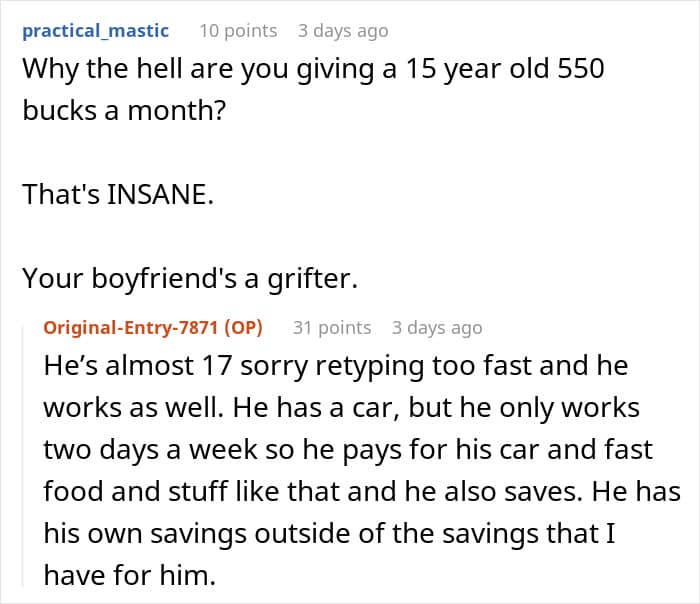Click the "That's INSANE." line
This screenshot has height=604, width=700.
point(117,195)
